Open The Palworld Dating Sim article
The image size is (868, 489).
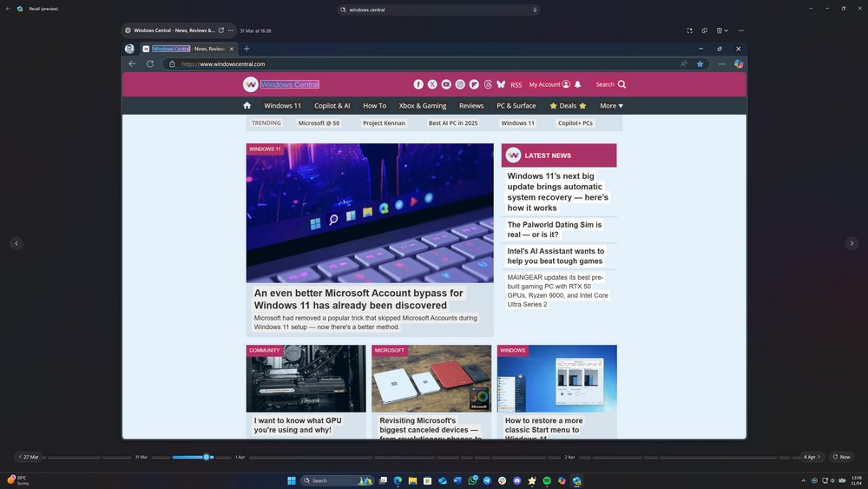pos(555,229)
